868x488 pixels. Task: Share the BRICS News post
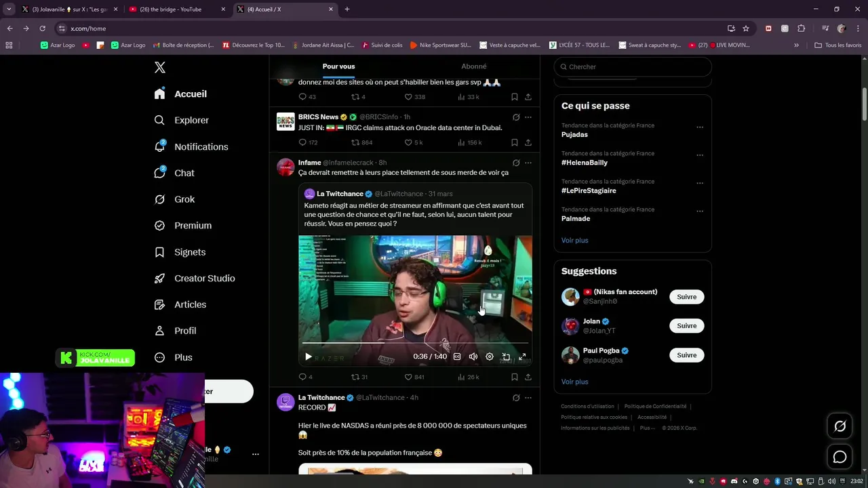click(x=528, y=142)
